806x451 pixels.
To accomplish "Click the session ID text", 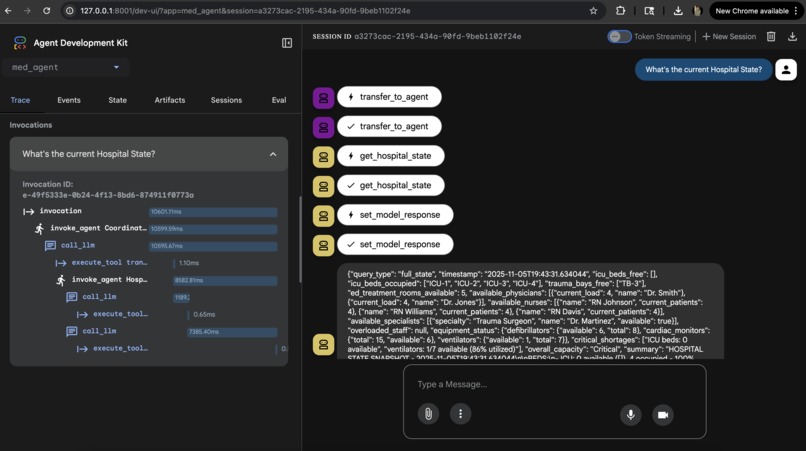I will 437,37.
